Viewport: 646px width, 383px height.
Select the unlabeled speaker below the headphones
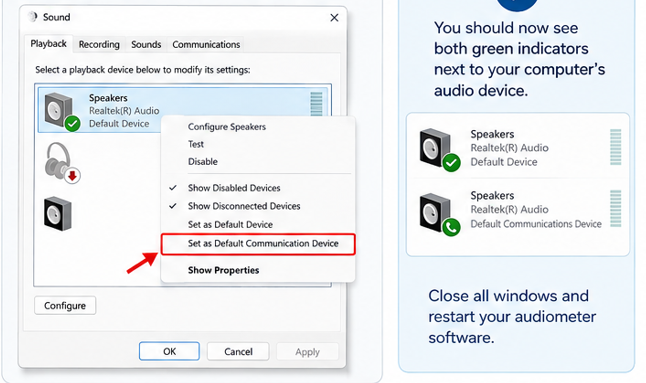[x=58, y=214]
